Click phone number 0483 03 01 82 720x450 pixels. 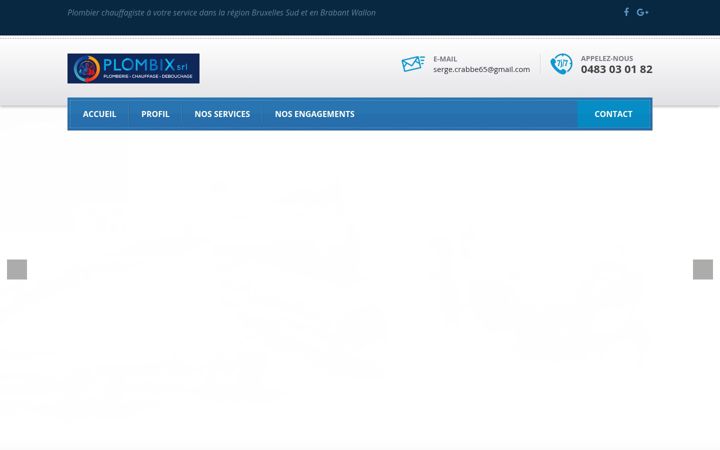click(x=616, y=69)
